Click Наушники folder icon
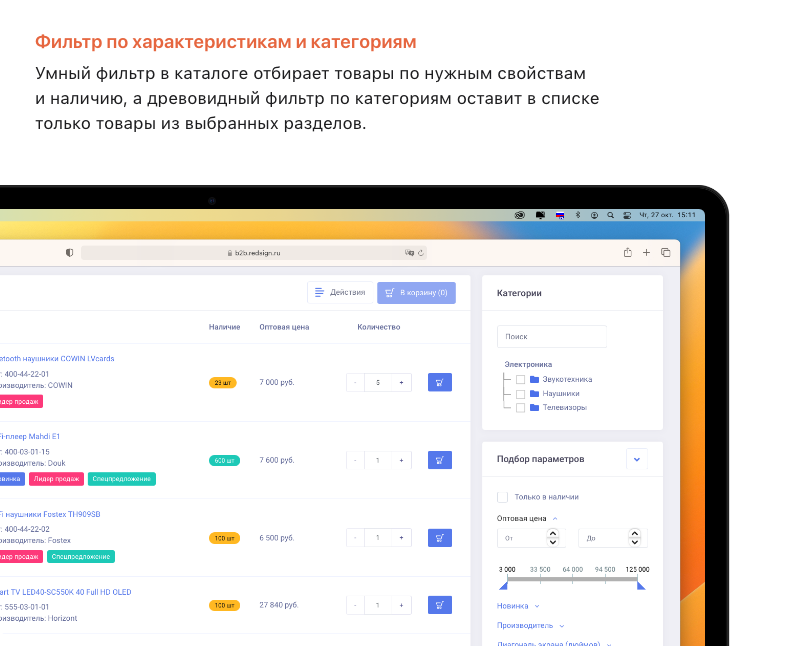The width and height of the screenshot is (800, 646). pos(534,393)
